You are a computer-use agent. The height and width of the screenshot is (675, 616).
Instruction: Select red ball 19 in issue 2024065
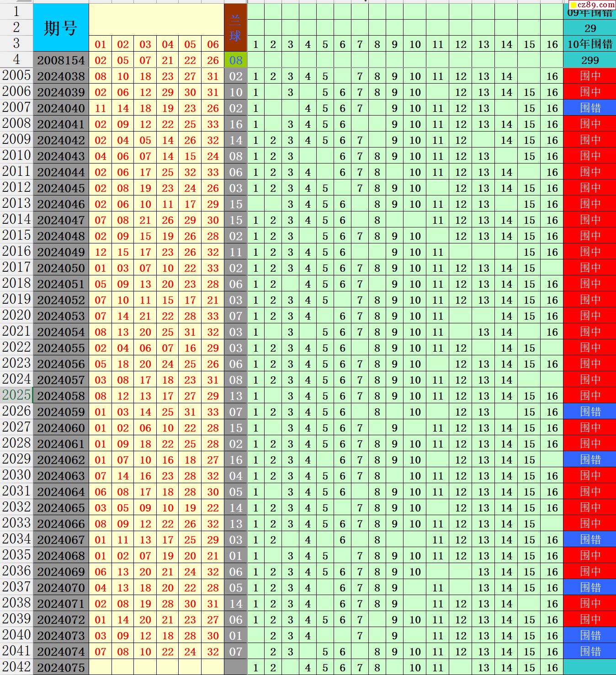(190, 507)
